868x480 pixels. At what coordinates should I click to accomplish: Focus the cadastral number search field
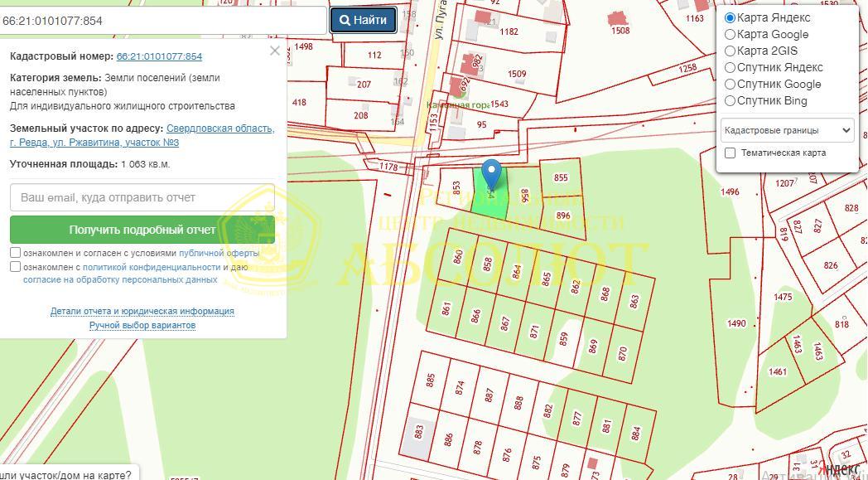pyautogui.click(x=162, y=21)
